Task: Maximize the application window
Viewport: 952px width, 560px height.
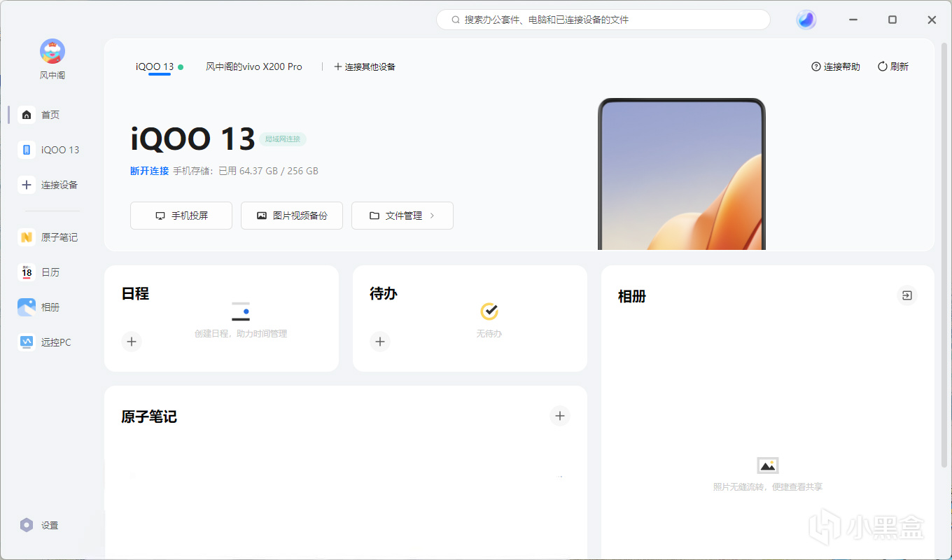Action: pos(892,20)
